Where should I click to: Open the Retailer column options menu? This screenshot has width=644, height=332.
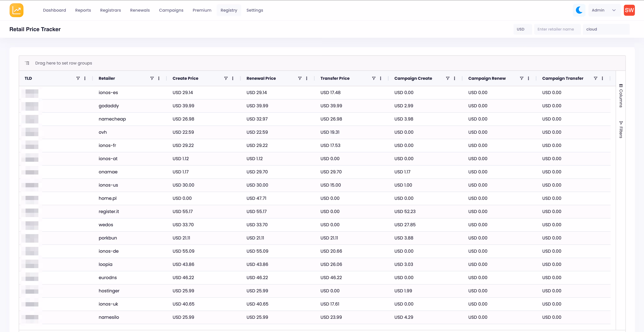click(x=159, y=78)
